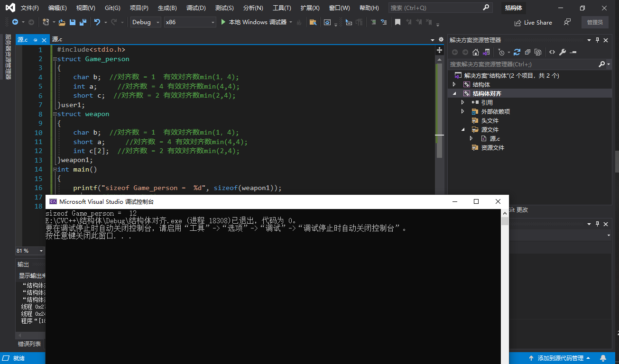Collapse the 源文件 folder
The image size is (619, 364).
[463, 129]
